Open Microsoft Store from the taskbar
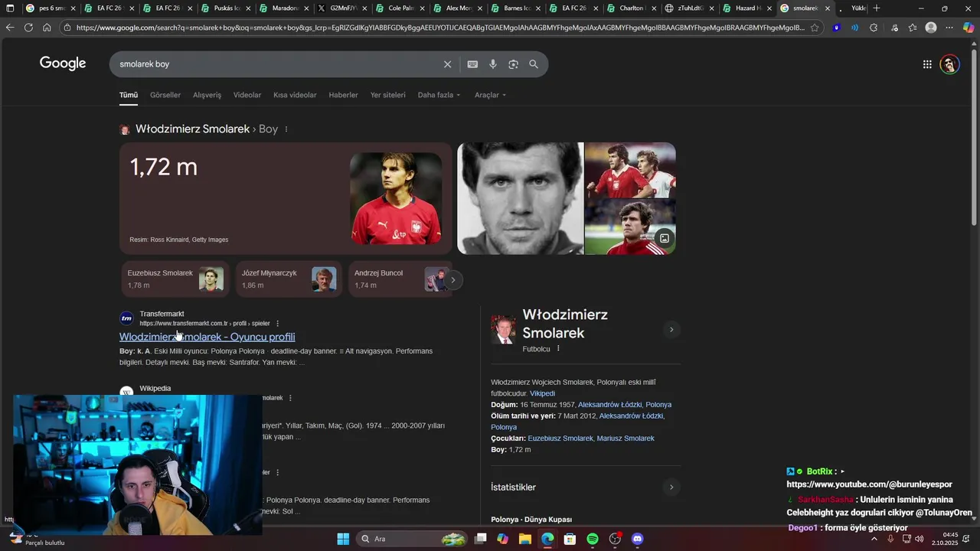 tap(570, 539)
